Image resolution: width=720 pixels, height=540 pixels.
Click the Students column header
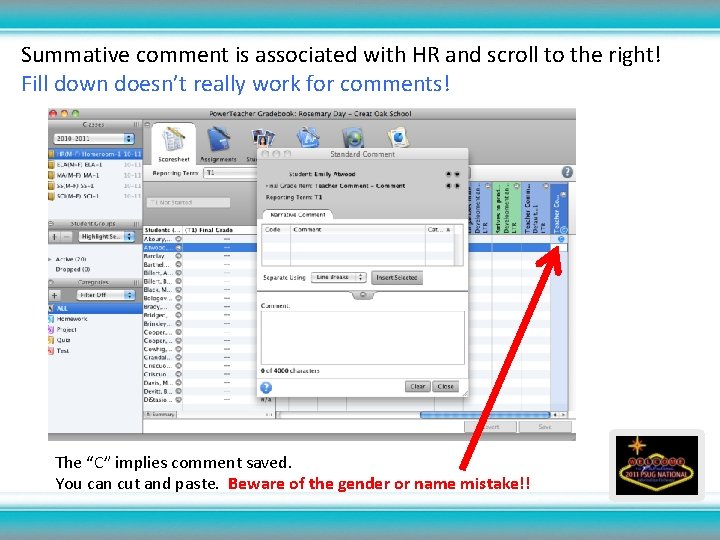coord(163,230)
